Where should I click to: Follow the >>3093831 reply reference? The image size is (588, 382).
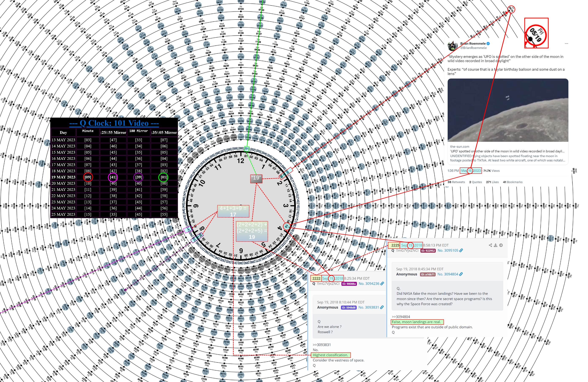(x=322, y=345)
